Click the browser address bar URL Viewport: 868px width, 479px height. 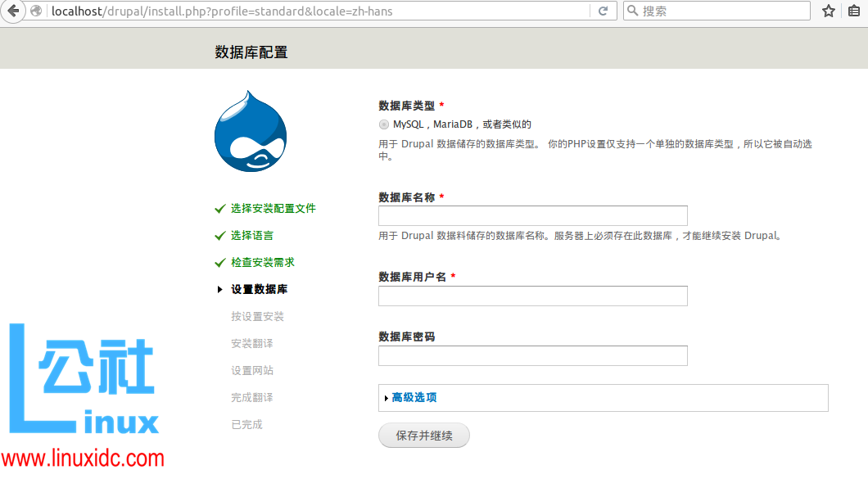246,11
